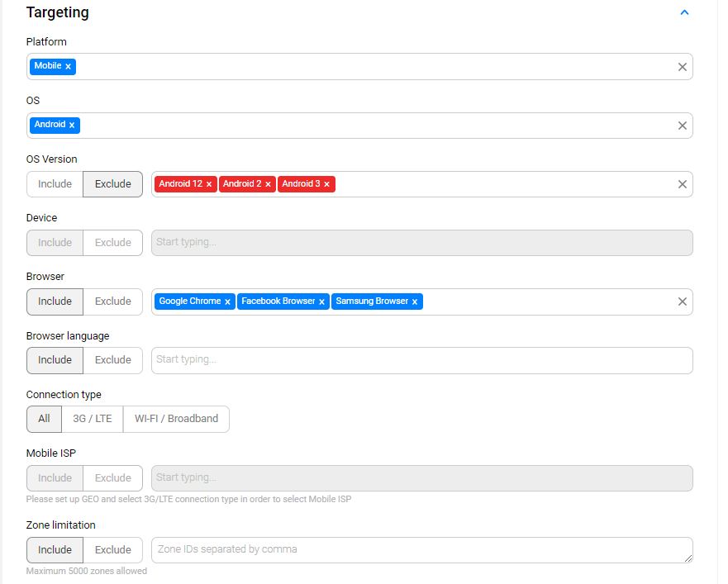This screenshot has height=584, width=728.
Task: Remove the Google Chrome browser chip
Action: (228, 301)
